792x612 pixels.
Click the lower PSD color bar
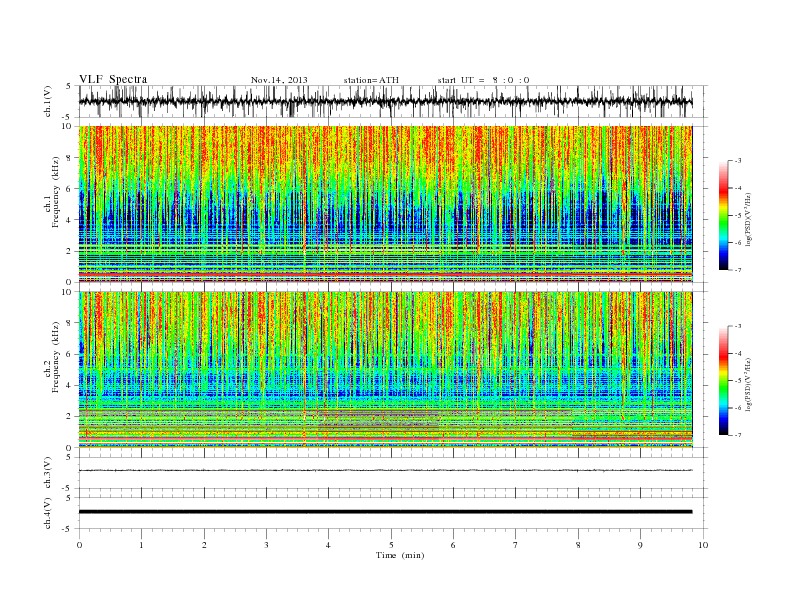tap(723, 380)
